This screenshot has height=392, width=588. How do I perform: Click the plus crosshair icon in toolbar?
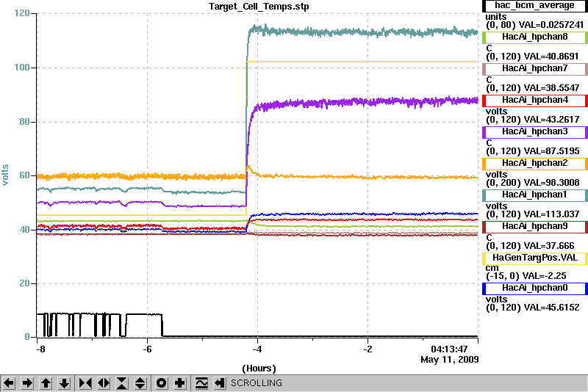tap(180, 383)
